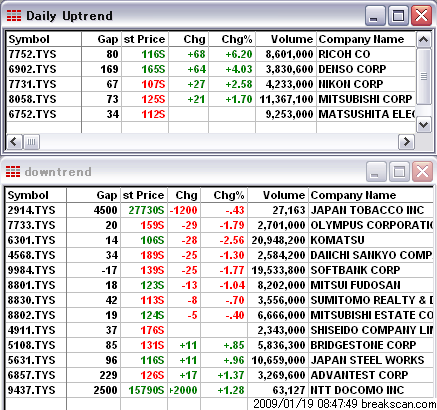Click RICOH CO company name

(x=344, y=54)
